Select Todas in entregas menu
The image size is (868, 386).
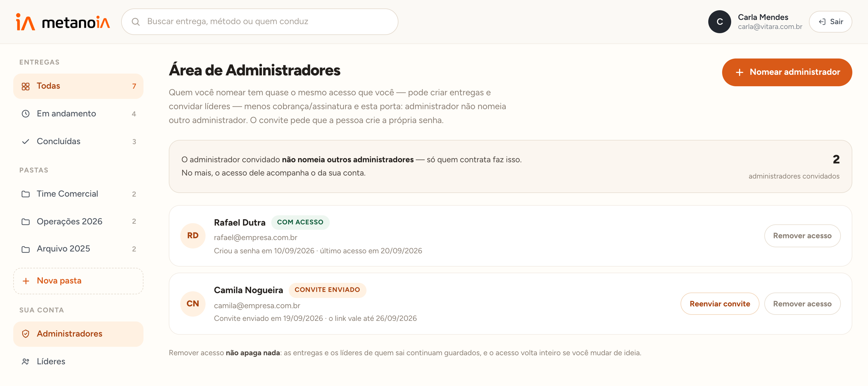pos(78,86)
